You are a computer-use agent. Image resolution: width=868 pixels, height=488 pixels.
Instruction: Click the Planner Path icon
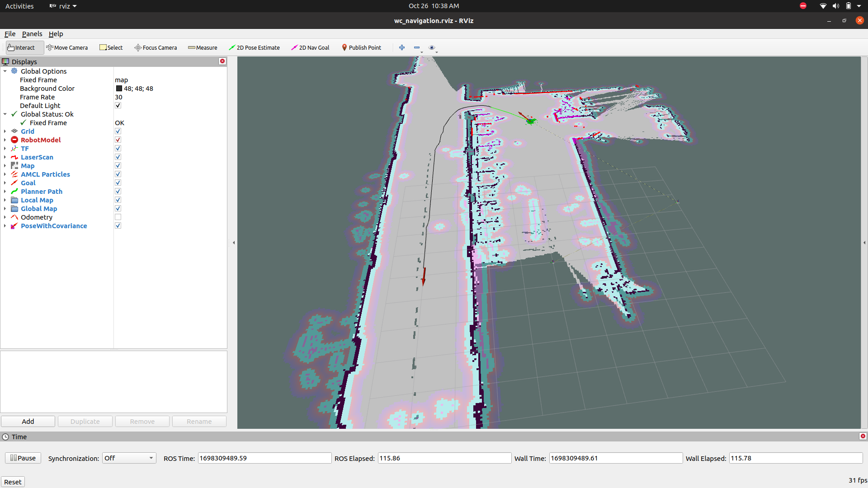(14, 191)
